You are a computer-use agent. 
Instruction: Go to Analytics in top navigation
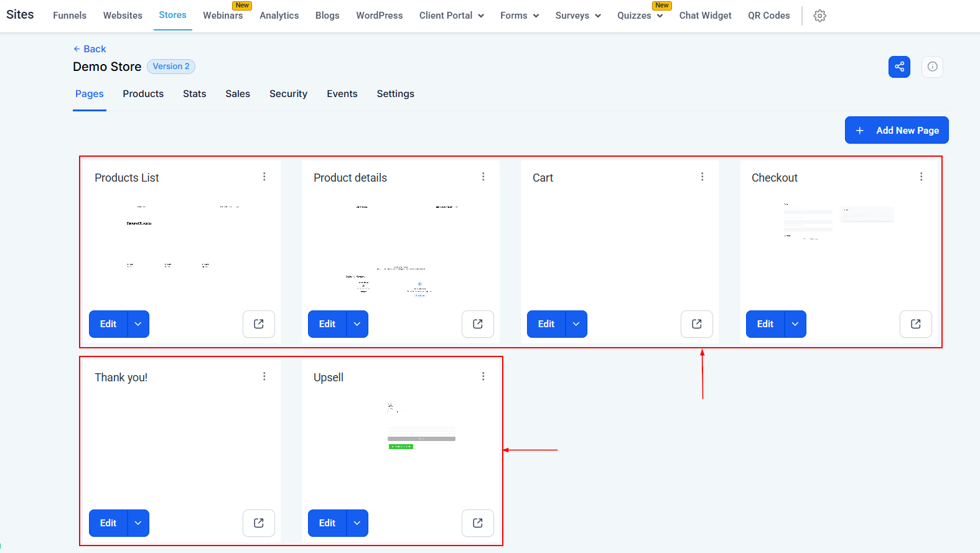pyautogui.click(x=279, y=16)
